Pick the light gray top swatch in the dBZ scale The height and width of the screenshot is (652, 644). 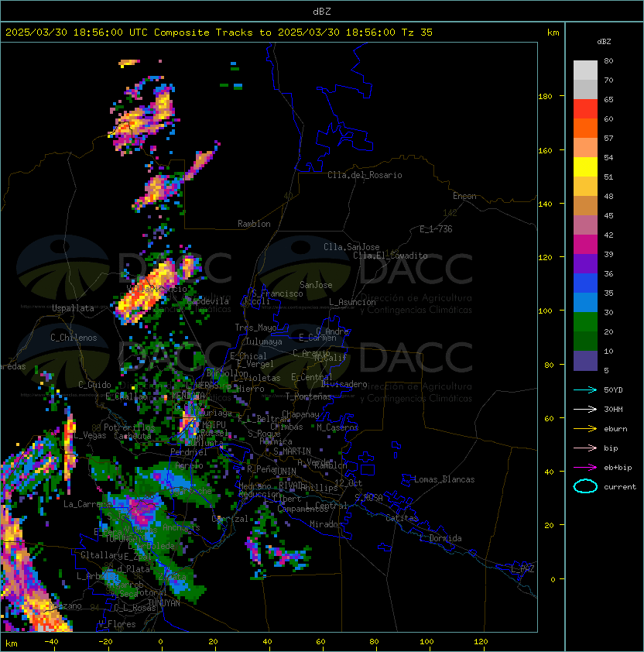pyautogui.click(x=585, y=70)
